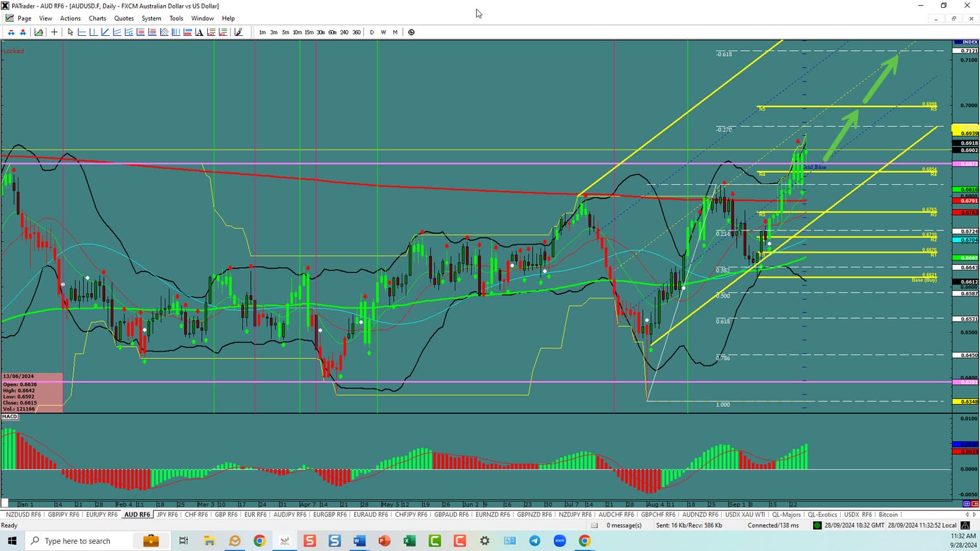The width and height of the screenshot is (980, 551).
Task: Switch to the GBPAUD RF6 tab
Action: 451,514
